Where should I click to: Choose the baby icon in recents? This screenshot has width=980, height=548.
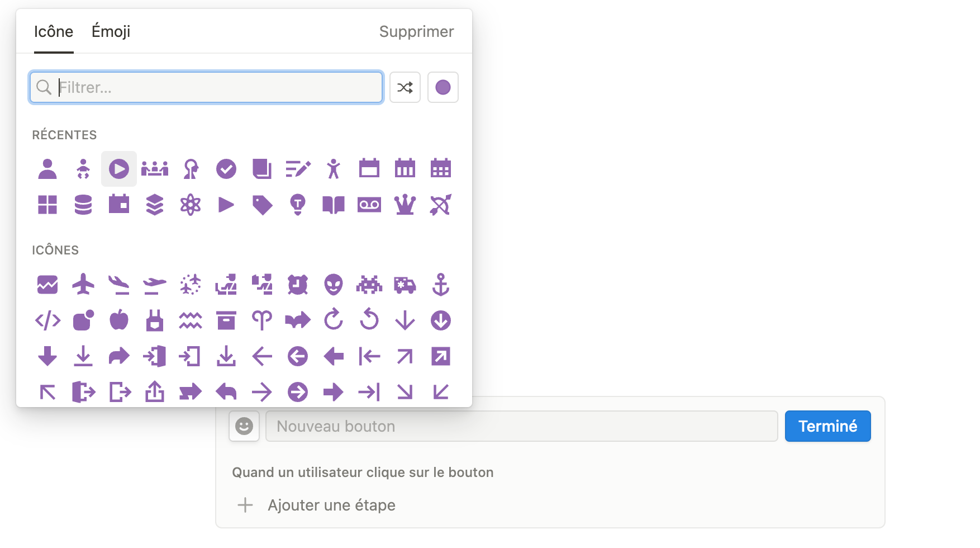(83, 168)
